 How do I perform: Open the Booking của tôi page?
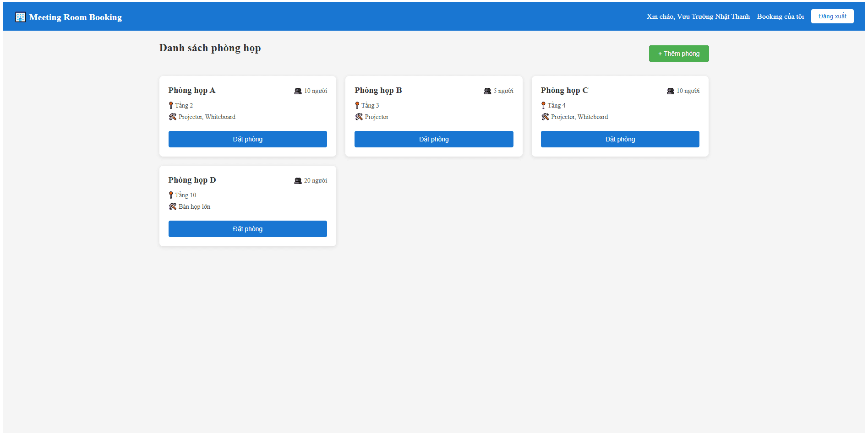click(780, 16)
